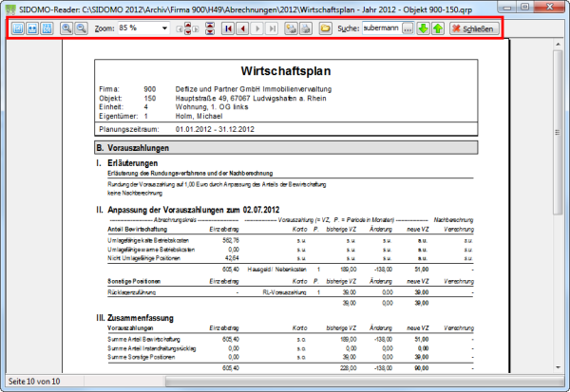This screenshot has width=570, height=392.
Task: Click the 'RL-Vorauszahlung' account text
Action: point(285,292)
